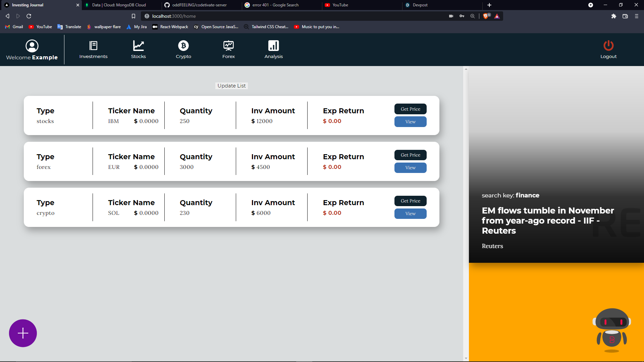Open the Analysis bar chart icon
This screenshot has height=362, width=644.
pos(273,46)
